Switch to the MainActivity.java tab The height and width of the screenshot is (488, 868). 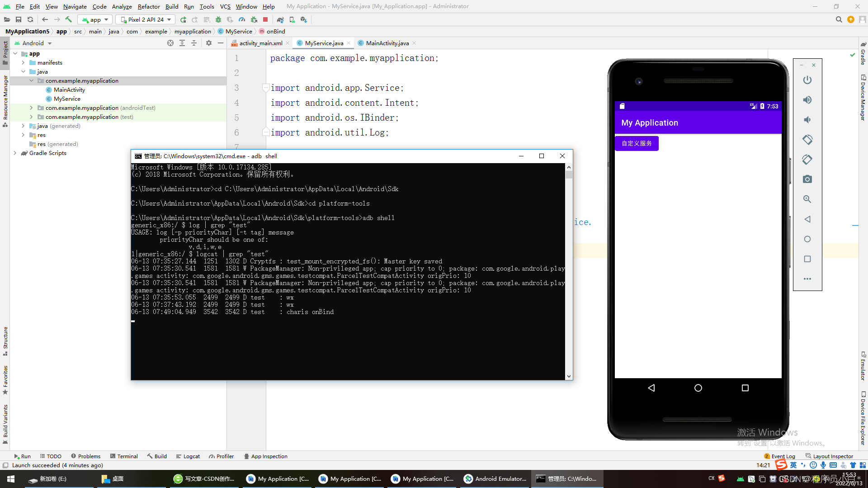point(387,43)
